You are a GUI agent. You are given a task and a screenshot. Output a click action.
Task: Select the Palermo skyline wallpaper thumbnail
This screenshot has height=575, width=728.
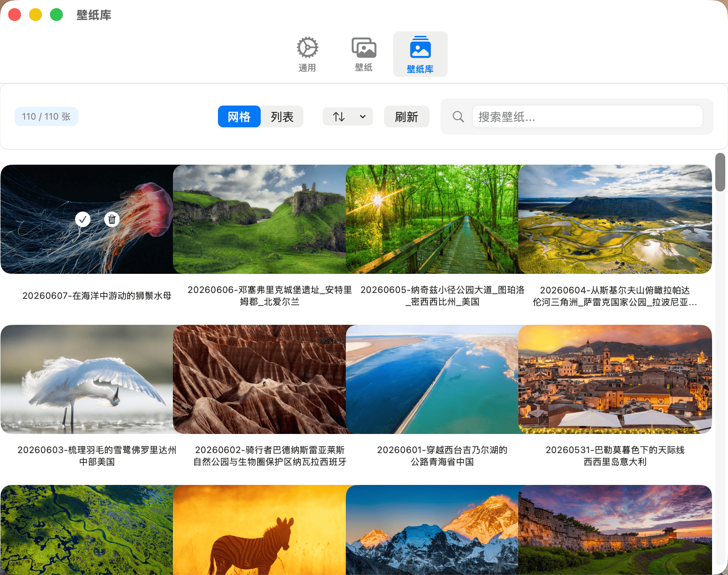point(615,379)
